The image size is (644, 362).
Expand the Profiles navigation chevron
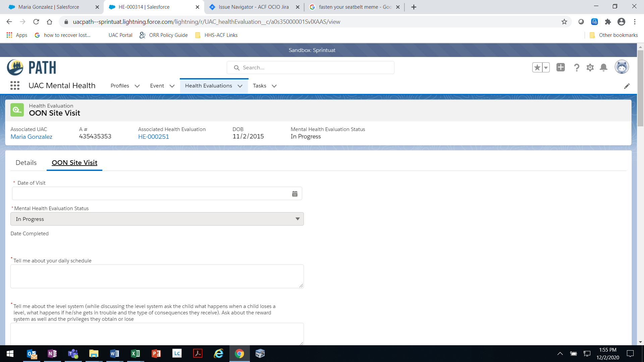[x=137, y=86]
